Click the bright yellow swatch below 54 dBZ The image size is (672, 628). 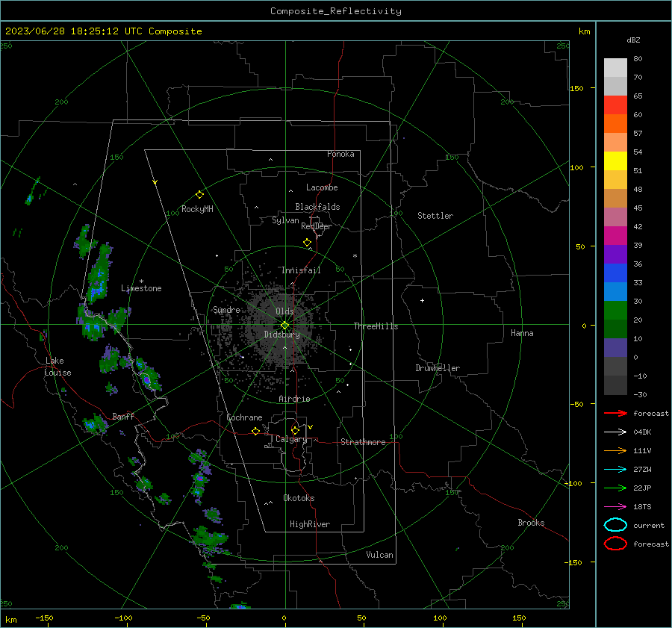[615, 161]
